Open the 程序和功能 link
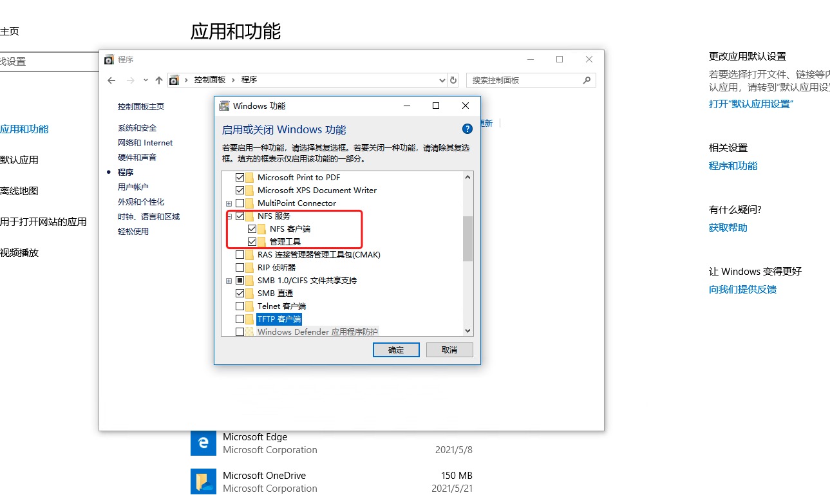 coord(733,166)
